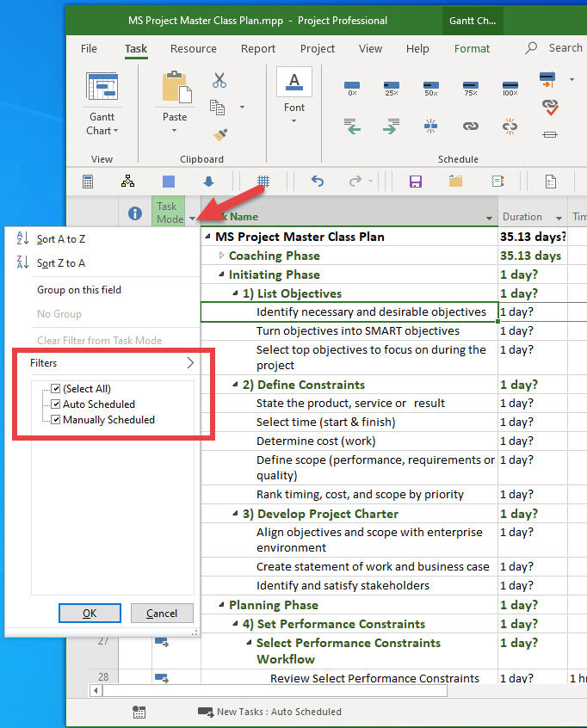Click the Unlink Tasks broken chain icon
Viewport: 587px width, 728px height.
coord(510,126)
